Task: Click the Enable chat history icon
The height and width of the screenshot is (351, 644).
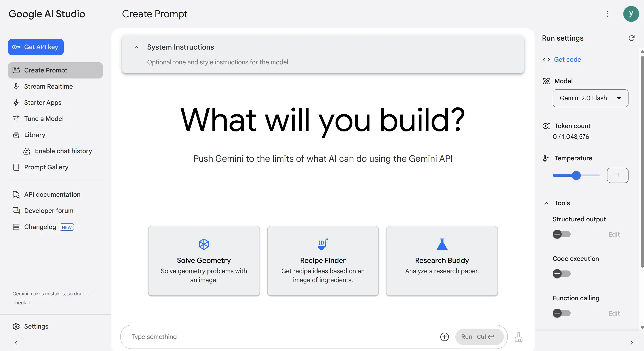Action: (x=27, y=151)
